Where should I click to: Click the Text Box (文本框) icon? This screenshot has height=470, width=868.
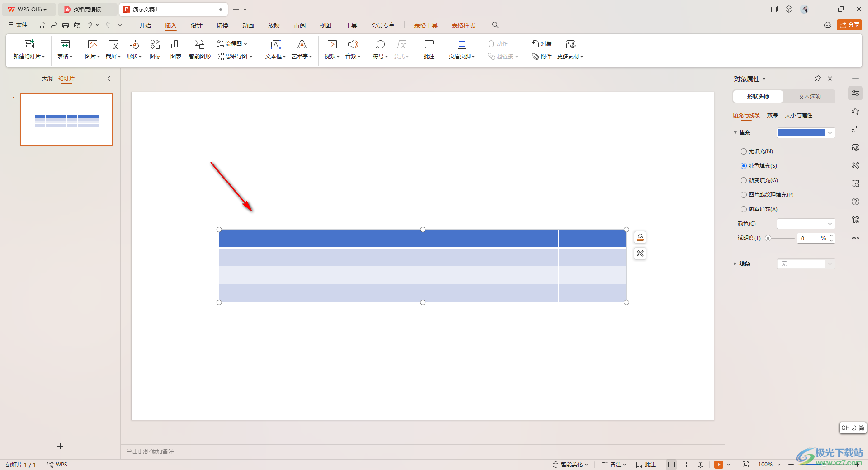click(x=276, y=44)
